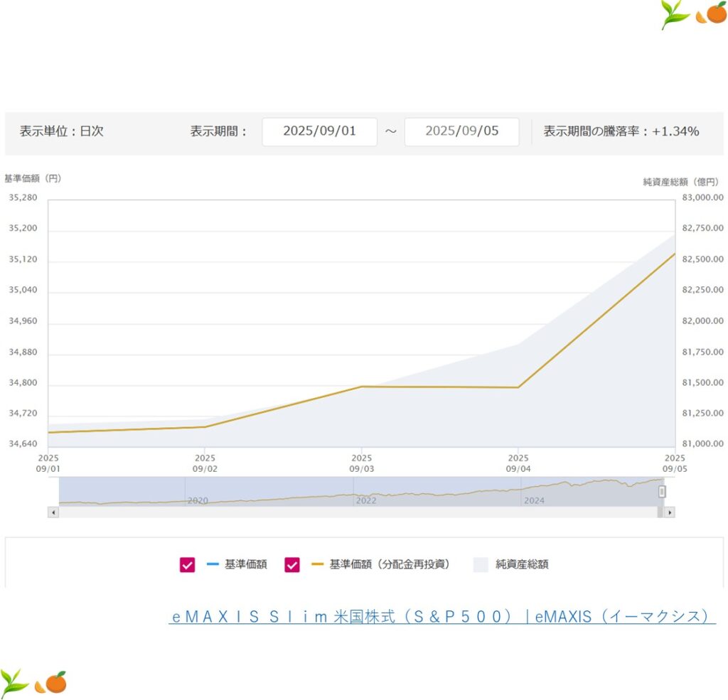
Task: Click the 2024 marker in the navigator timeline
Action: coord(534,500)
